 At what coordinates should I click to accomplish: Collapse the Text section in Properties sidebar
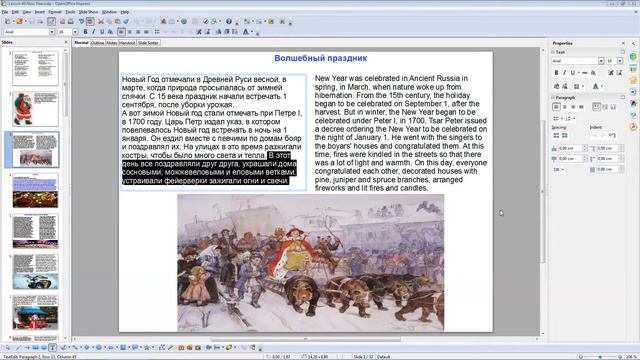(x=553, y=52)
